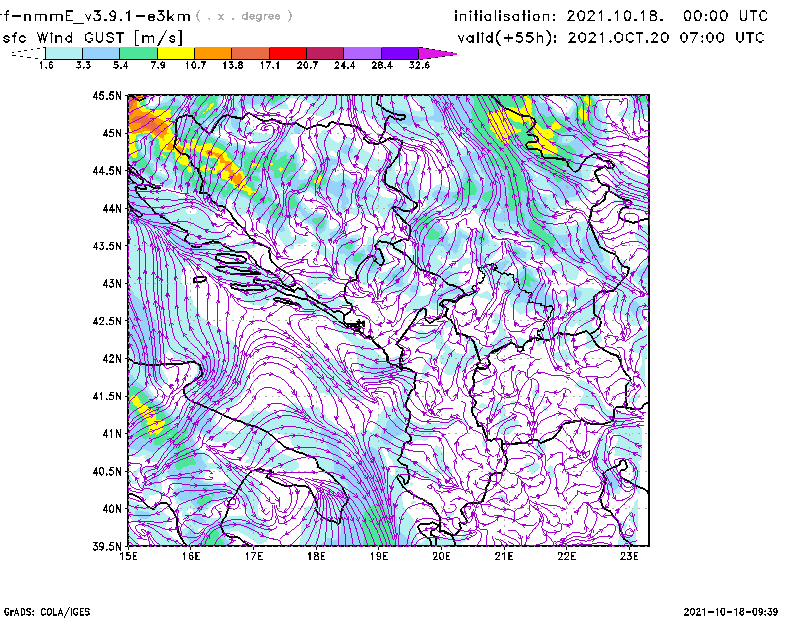
Task: Click the legend value 7.9
Action: tap(158, 65)
